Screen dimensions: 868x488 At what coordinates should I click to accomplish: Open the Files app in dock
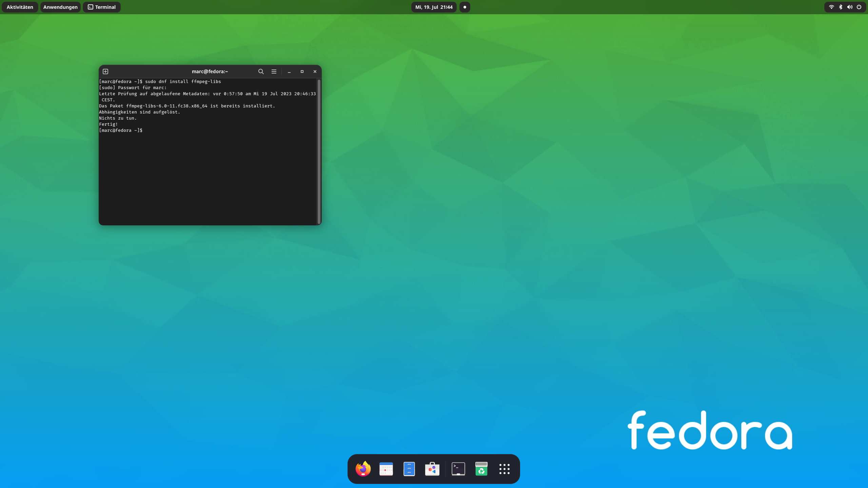409,469
